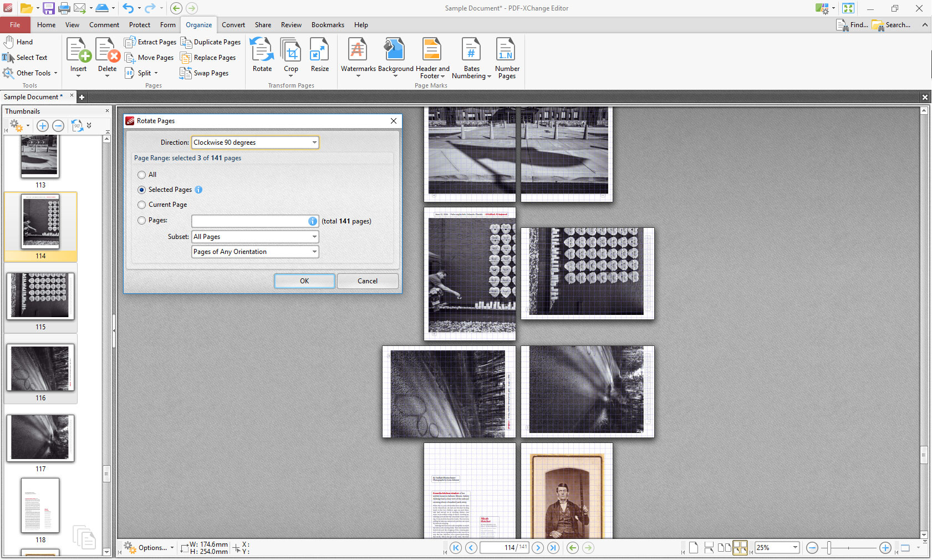This screenshot has width=932, height=560.
Task: Activate the Select Text tool
Action: click(x=25, y=57)
